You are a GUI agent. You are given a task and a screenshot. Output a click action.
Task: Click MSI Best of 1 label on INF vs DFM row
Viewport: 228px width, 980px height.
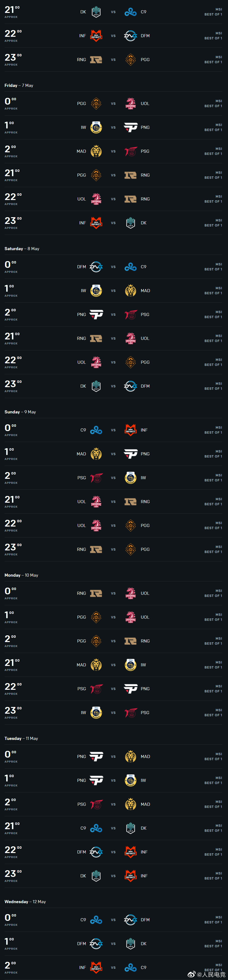pyautogui.click(x=213, y=36)
